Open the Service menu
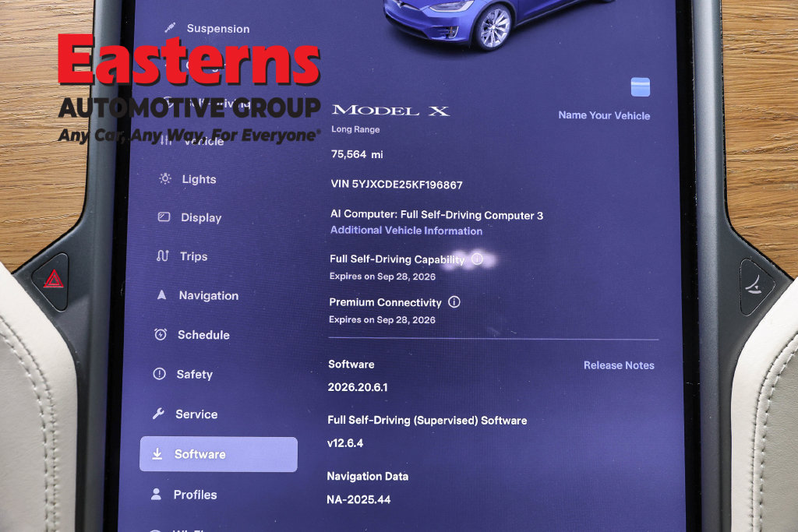Viewport: 798px width, 532px height. point(196,414)
